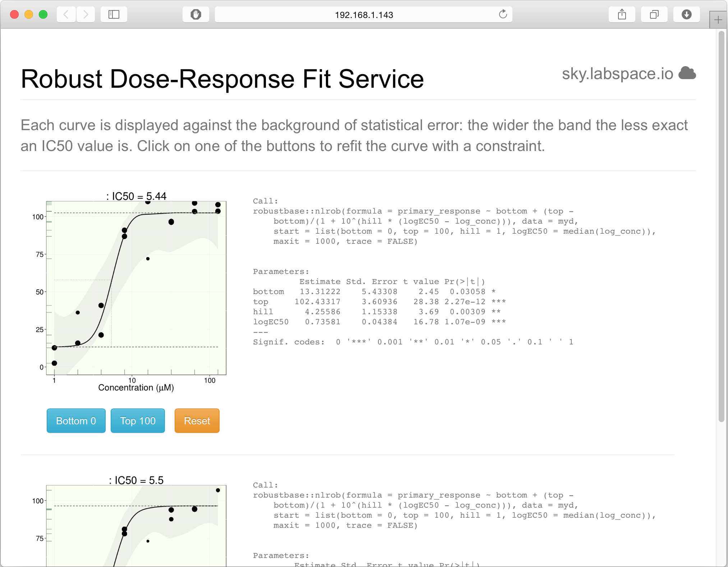Click the p-value 1.07e-09
The height and width of the screenshot is (567, 728).
pyautogui.click(x=465, y=322)
